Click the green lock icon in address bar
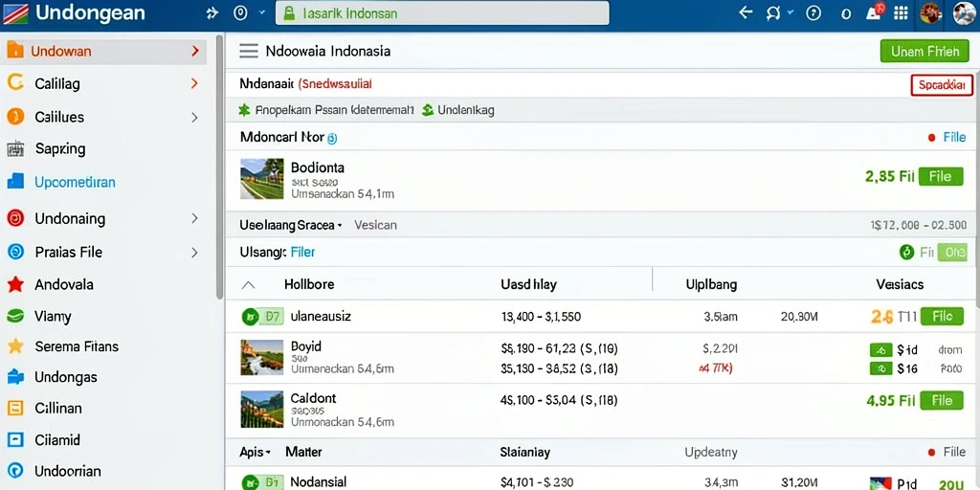This screenshot has height=490, width=980. (288, 13)
